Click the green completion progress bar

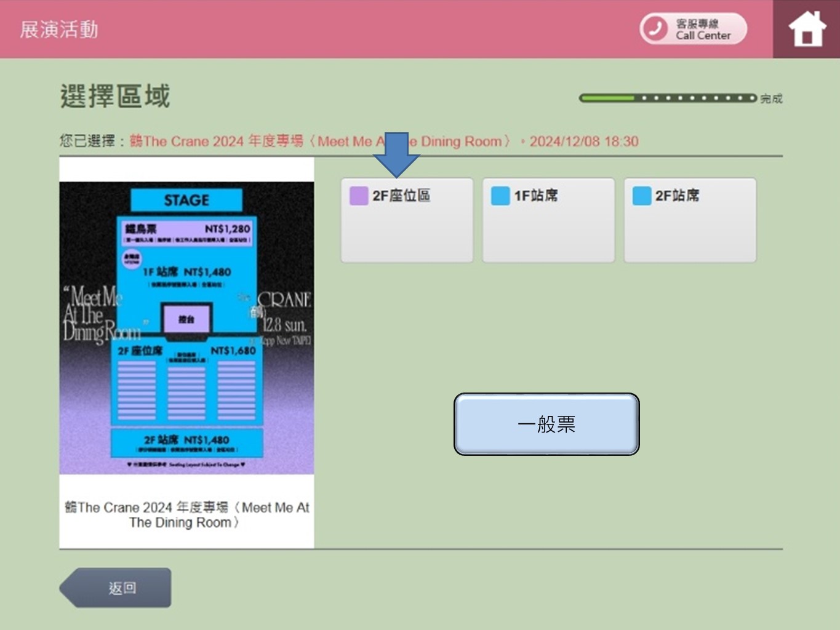pos(667,98)
